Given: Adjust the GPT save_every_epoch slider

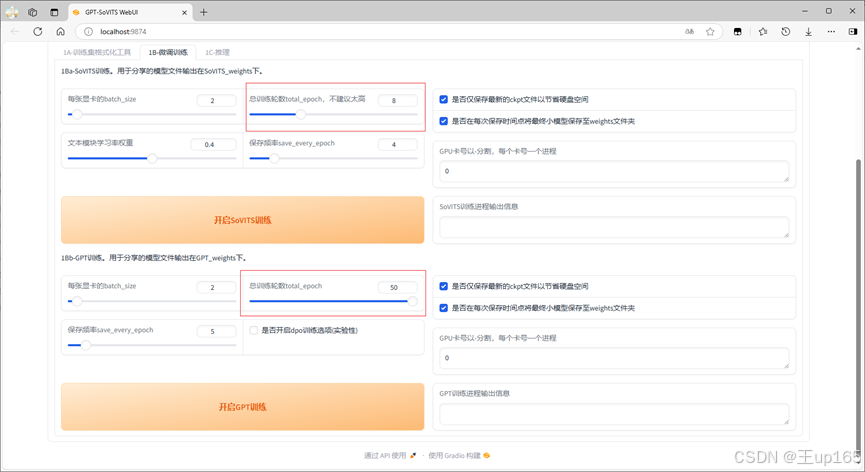Looking at the screenshot, I should (x=152, y=345).
